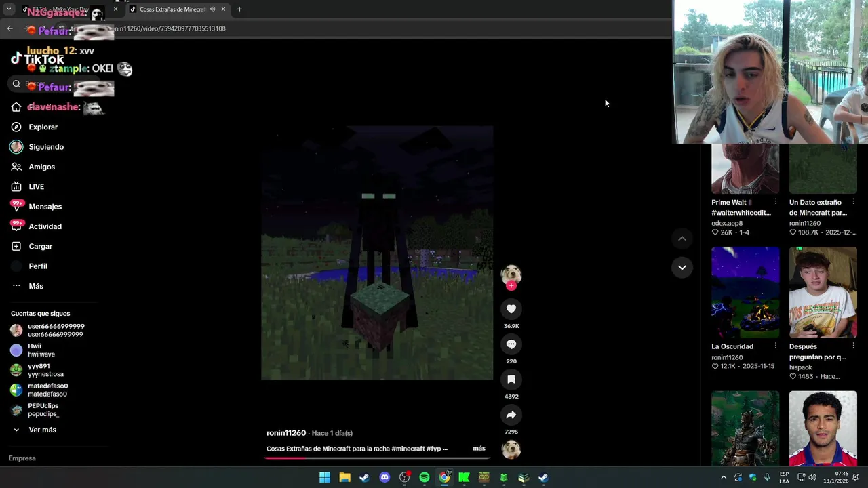Open File Explorer from taskbar
This screenshot has width=868, height=488.
[x=344, y=478]
